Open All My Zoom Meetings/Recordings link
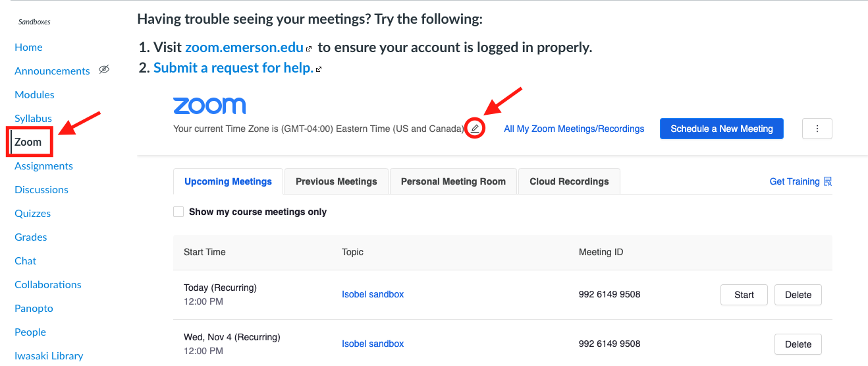This screenshot has height=366, width=868. click(574, 129)
